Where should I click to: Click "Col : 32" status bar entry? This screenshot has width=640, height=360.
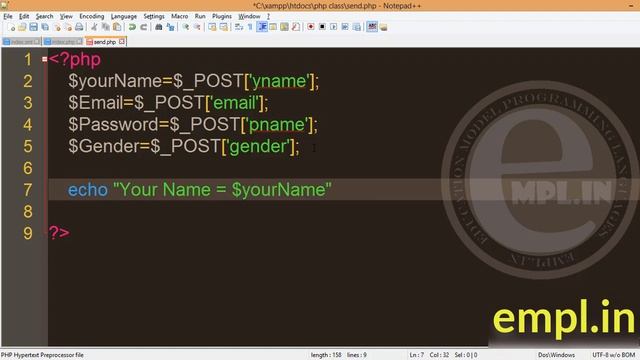pyautogui.click(x=439, y=355)
